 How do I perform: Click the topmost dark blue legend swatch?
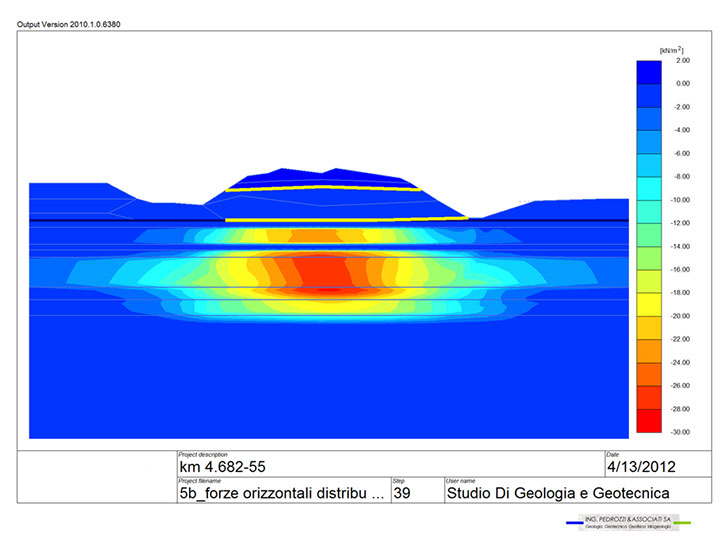(x=649, y=71)
